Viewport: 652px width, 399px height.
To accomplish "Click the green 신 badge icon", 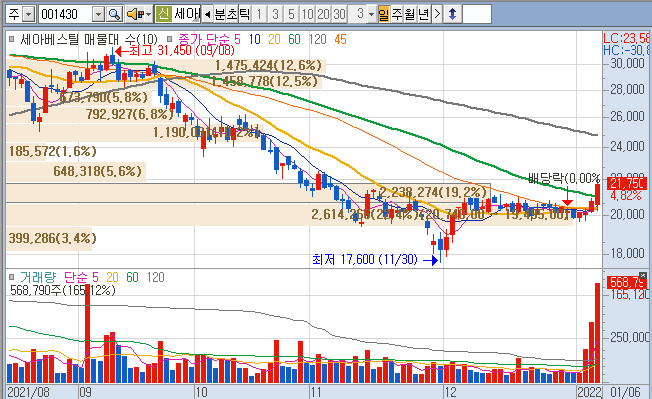I will click(163, 14).
